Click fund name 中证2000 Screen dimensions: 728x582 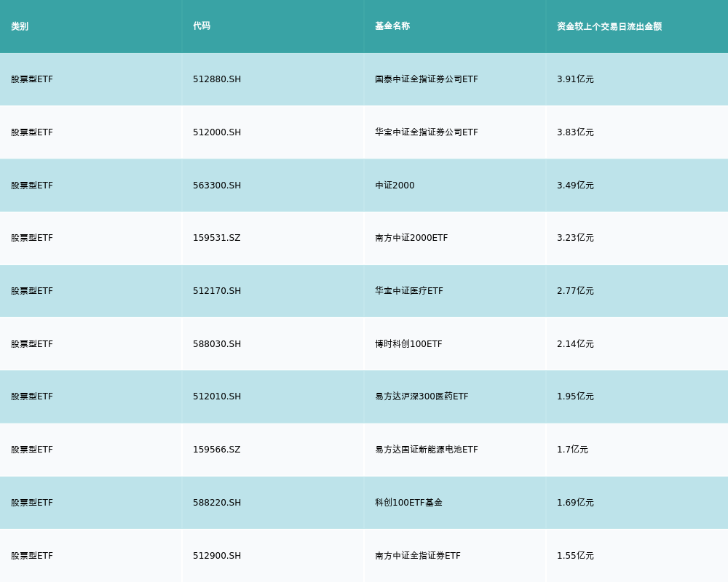click(x=395, y=186)
